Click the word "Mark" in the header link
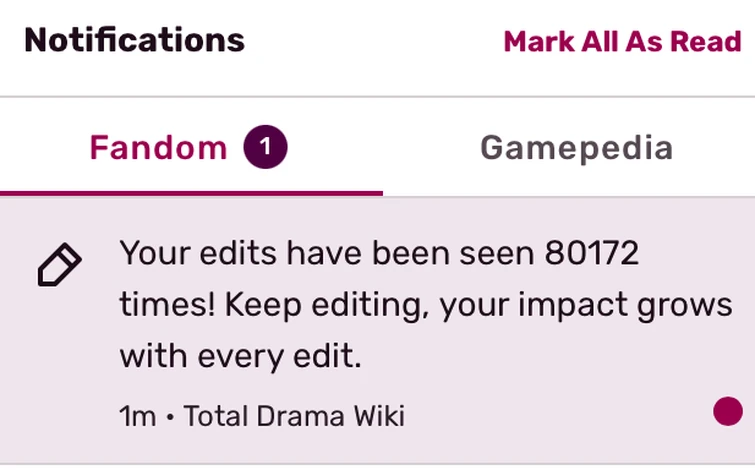Image resolution: width=755 pixels, height=470 pixels. pyautogui.click(x=540, y=42)
